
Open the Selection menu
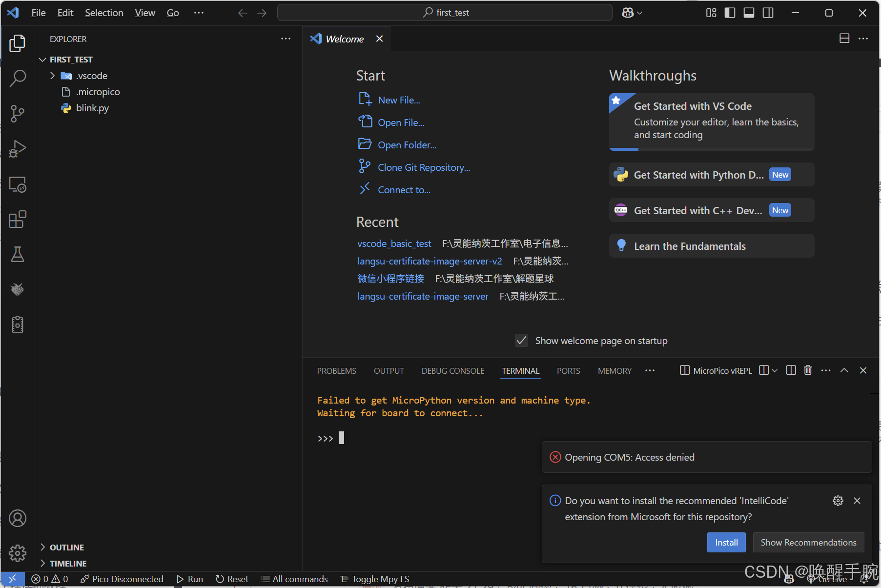click(x=104, y=13)
